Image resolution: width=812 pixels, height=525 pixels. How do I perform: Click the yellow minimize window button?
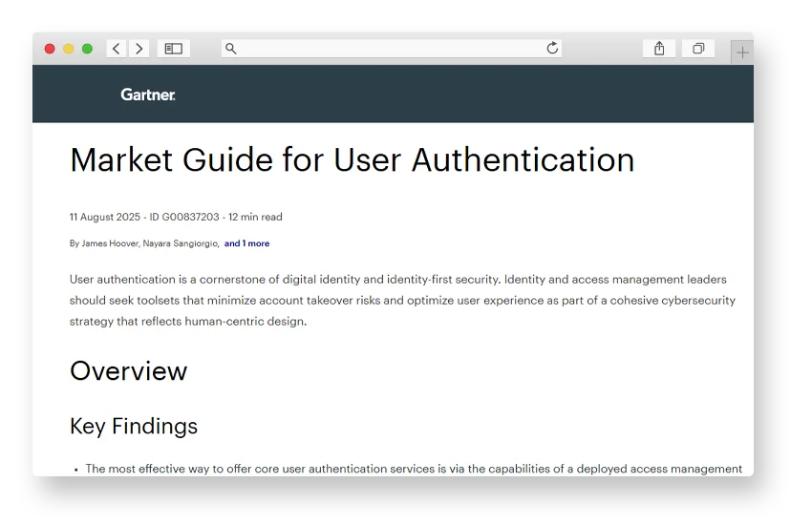coord(69,49)
